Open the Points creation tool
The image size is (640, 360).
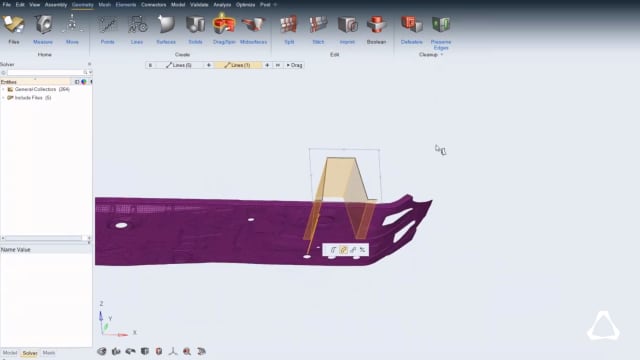click(x=107, y=29)
